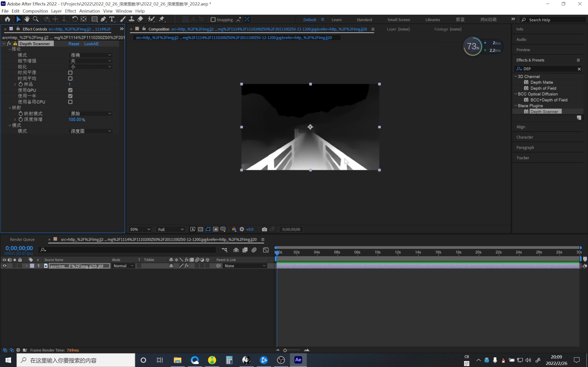Collapse the 映射 parameter group
The height and width of the screenshot is (367, 588).
(x=10, y=108)
